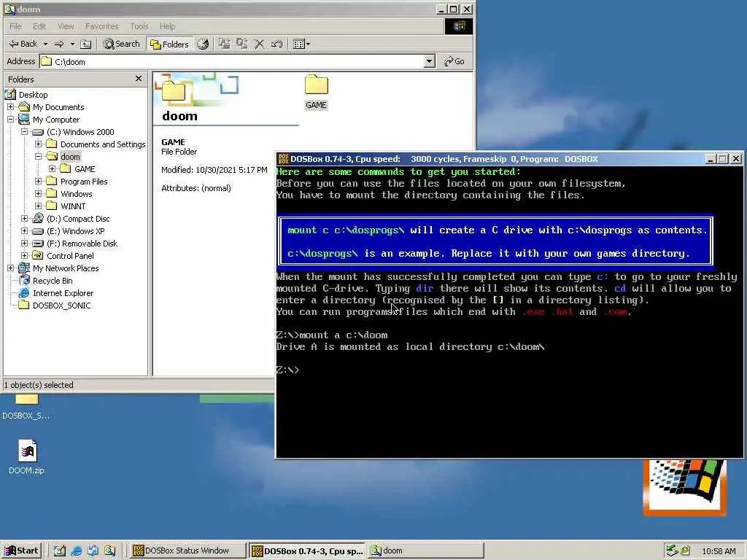Click the doom Explorer window title icon

[9, 9]
